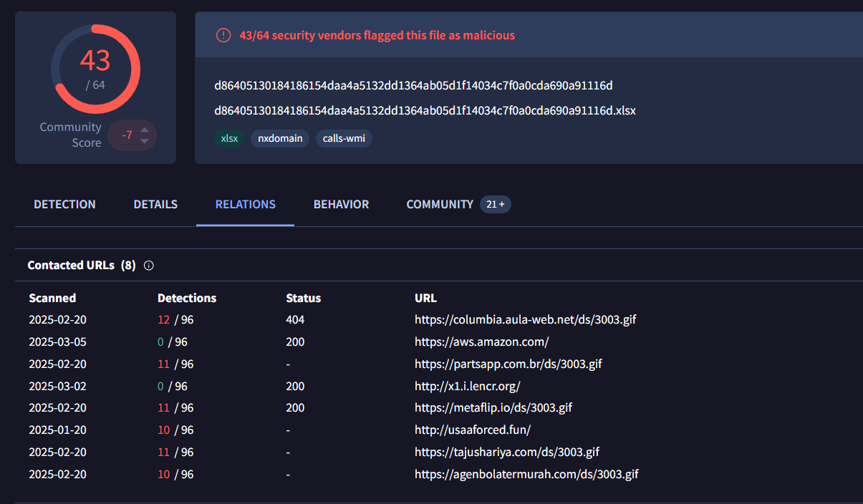Downvote the community score with down arrow
The width and height of the screenshot is (863, 504).
click(145, 141)
